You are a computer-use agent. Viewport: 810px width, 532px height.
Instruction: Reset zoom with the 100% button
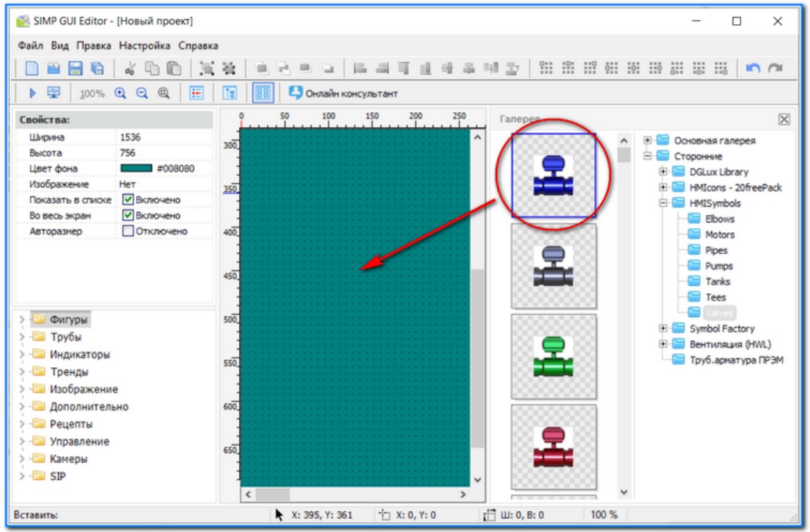coord(92,94)
